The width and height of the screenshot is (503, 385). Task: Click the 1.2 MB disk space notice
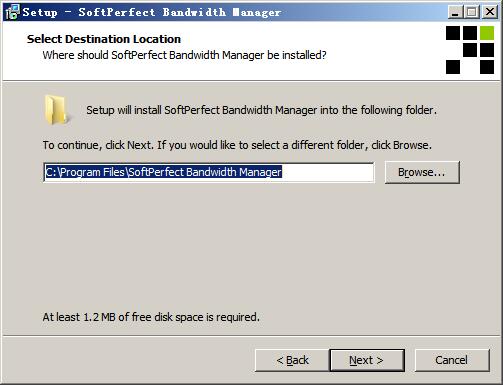[151, 317]
